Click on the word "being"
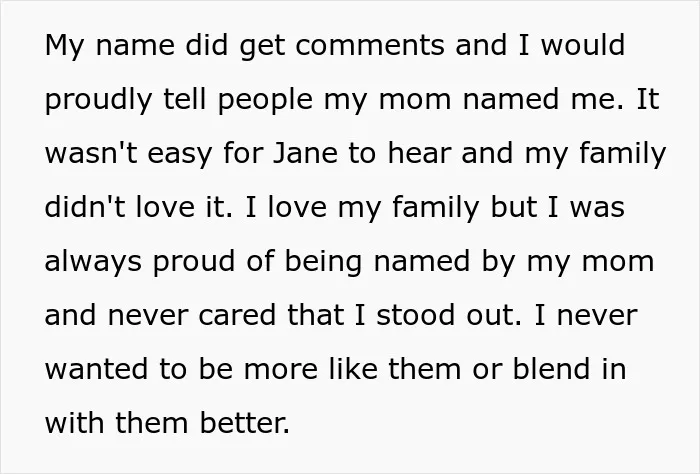 click(323, 262)
